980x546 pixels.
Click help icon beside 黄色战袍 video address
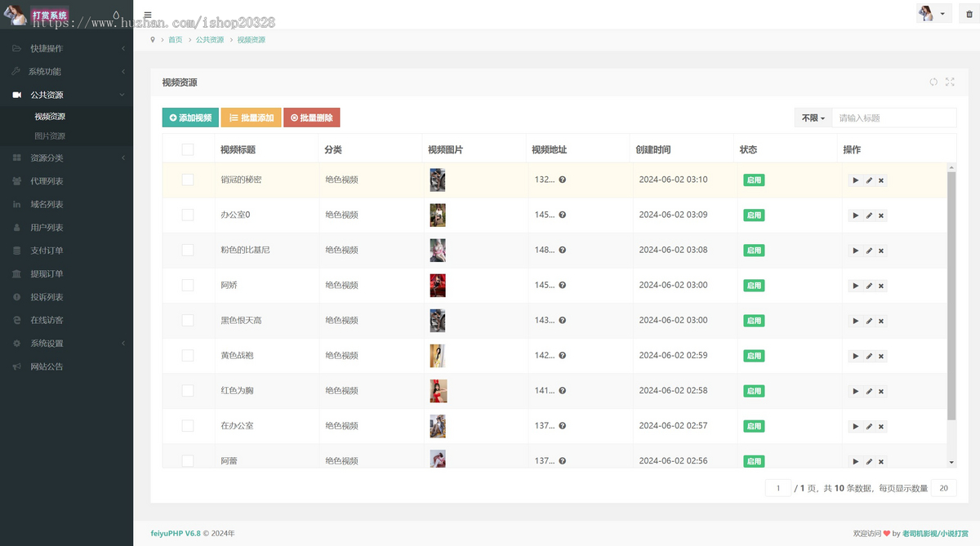(563, 356)
